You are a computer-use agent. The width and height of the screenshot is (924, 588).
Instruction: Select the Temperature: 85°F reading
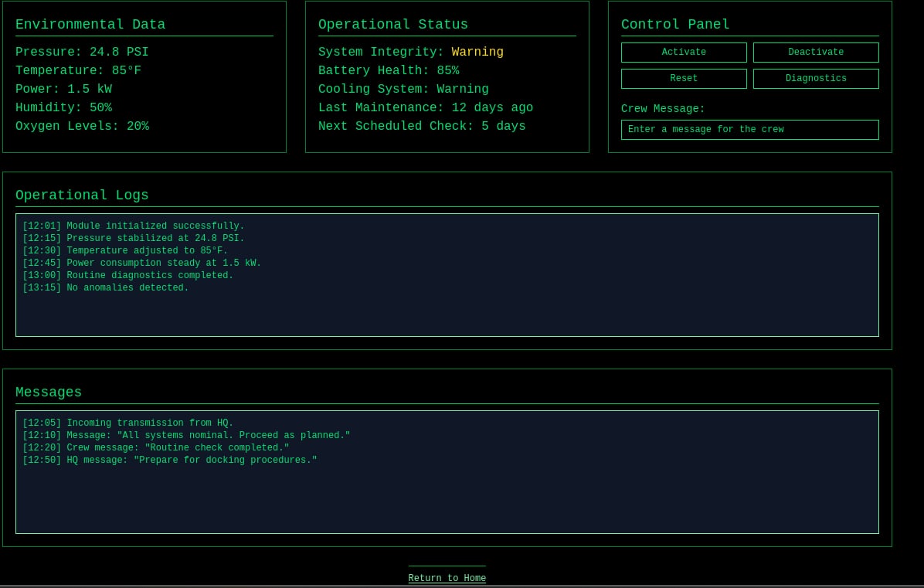point(78,71)
